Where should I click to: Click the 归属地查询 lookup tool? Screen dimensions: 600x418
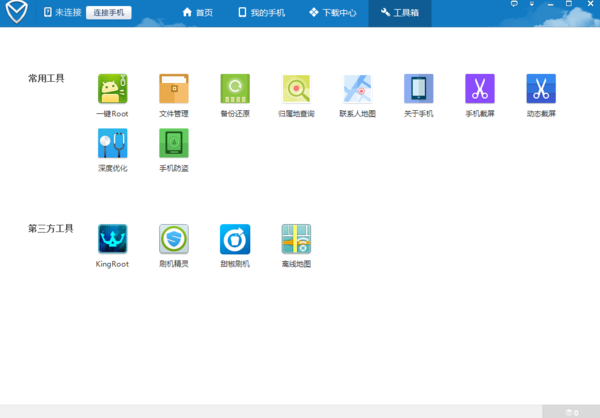[296, 89]
